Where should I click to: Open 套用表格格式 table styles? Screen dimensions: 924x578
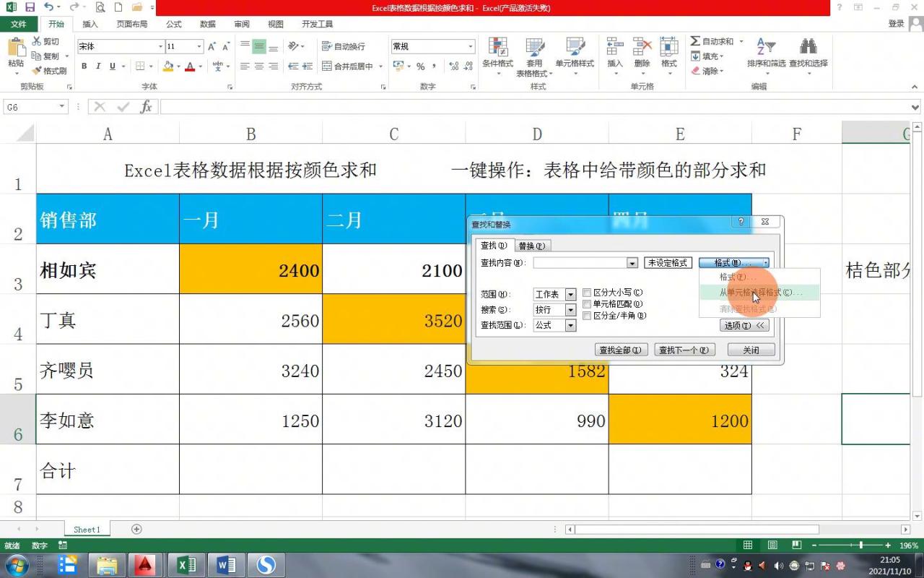(534, 58)
